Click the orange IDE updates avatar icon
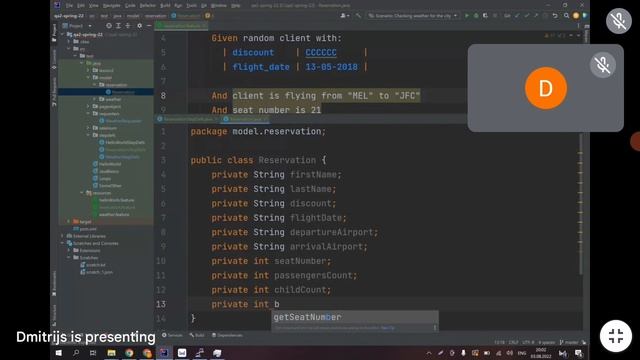 click(x=576, y=16)
